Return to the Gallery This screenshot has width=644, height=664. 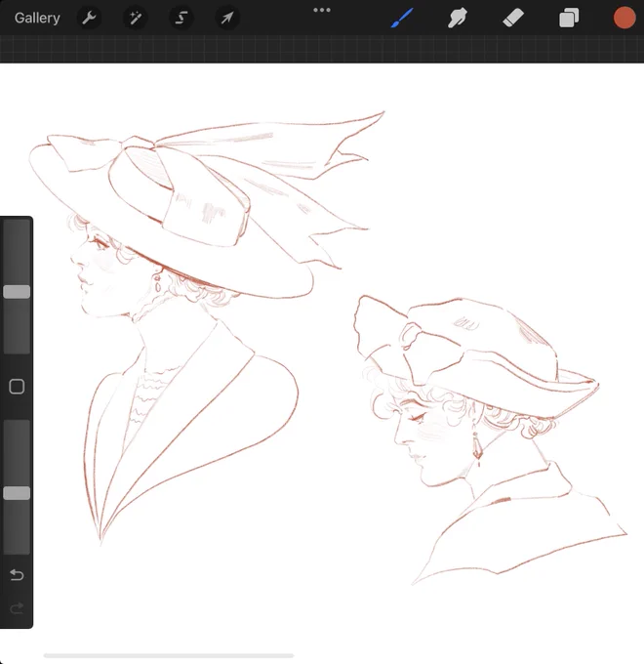[x=37, y=18]
